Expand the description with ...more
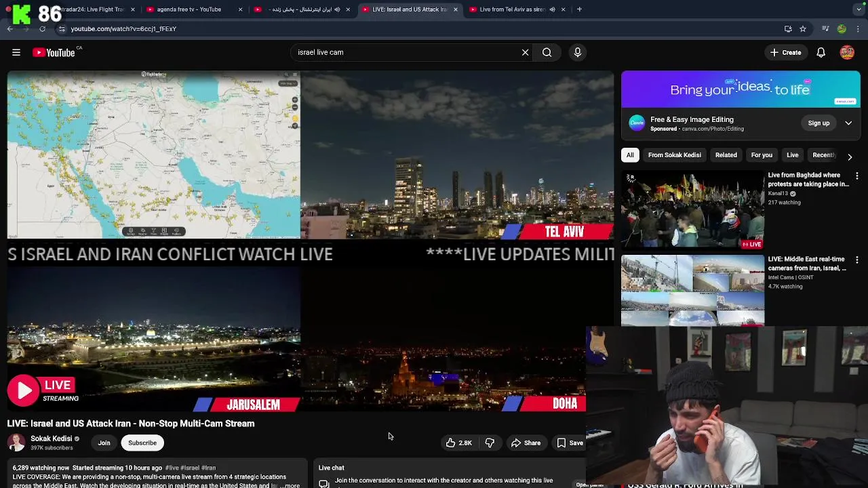This screenshot has height=488, width=868. [290, 485]
